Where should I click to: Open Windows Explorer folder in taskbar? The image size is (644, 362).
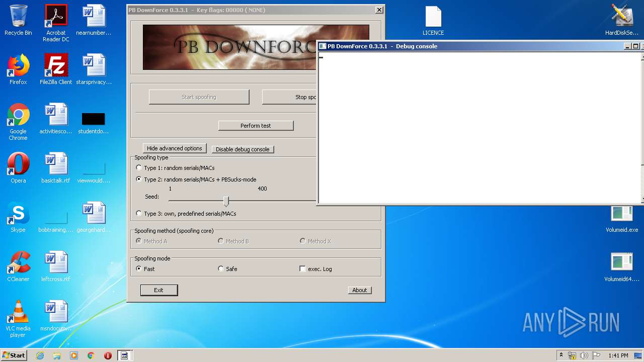coord(57,355)
